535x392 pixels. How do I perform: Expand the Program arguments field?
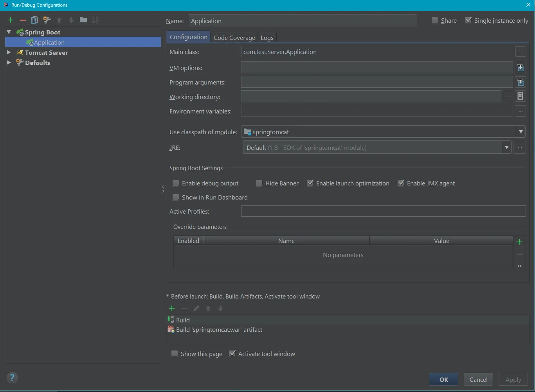tap(521, 82)
